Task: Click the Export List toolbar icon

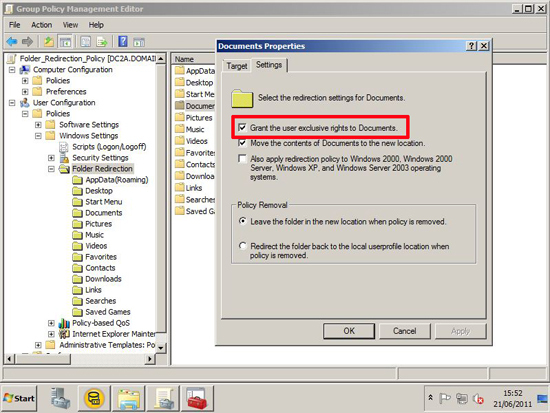Action: pos(102,42)
